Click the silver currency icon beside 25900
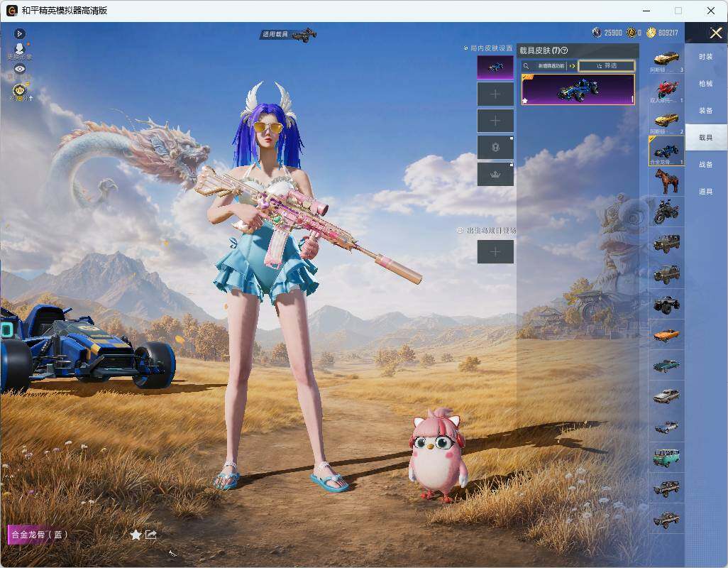728x568 pixels. point(597,33)
